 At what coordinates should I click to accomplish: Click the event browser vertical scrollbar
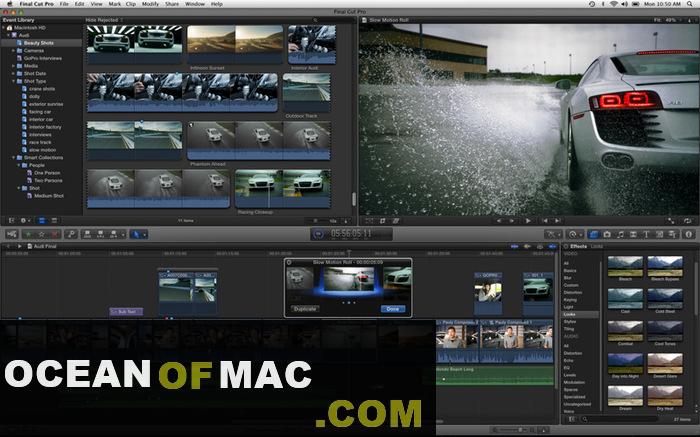[x=354, y=199]
